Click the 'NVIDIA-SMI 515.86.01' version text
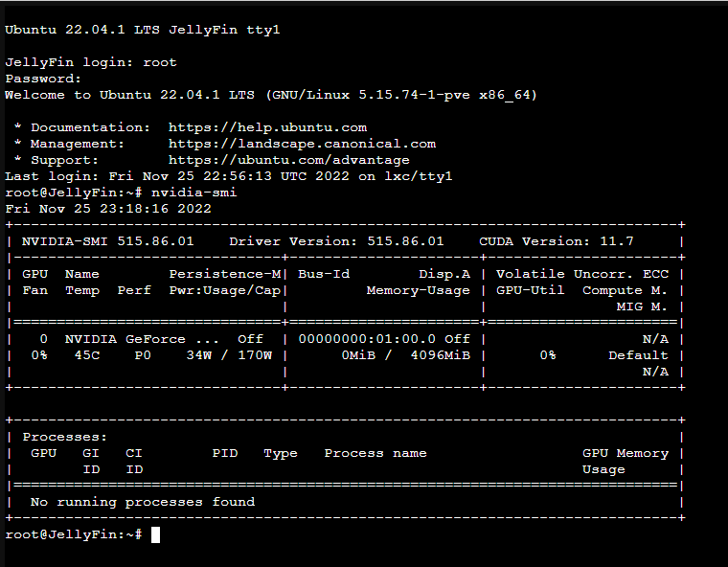The width and height of the screenshot is (728, 567). (x=107, y=241)
